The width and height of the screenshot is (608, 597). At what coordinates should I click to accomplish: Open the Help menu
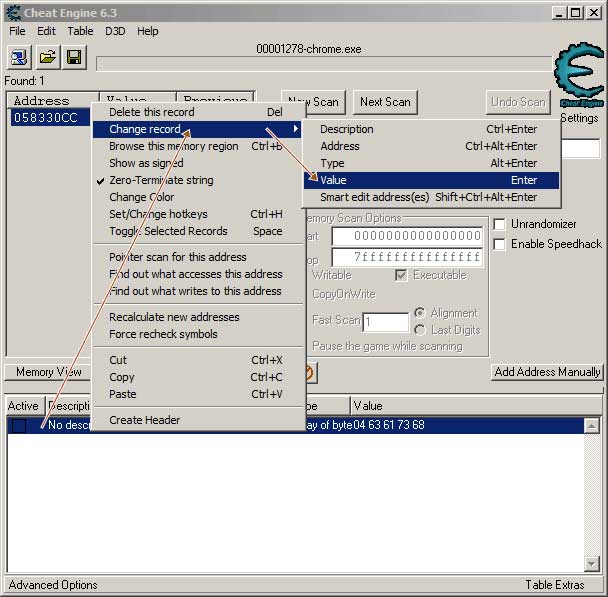coord(147,31)
